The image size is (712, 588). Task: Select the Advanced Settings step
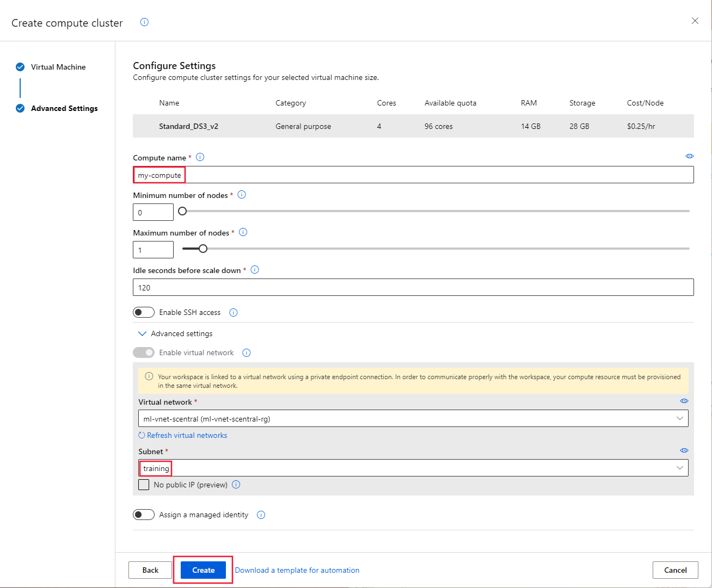[x=64, y=108]
